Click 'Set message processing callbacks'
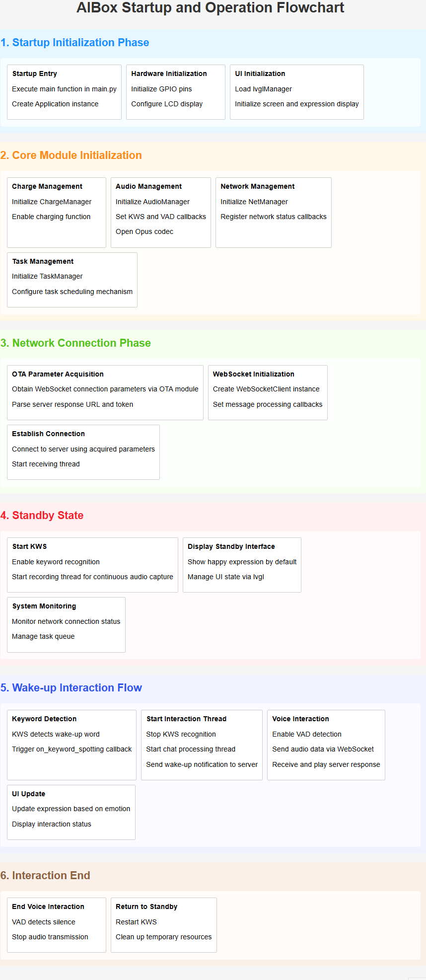The height and width of the screenshot is (980, 426). (x=268, y=404)
